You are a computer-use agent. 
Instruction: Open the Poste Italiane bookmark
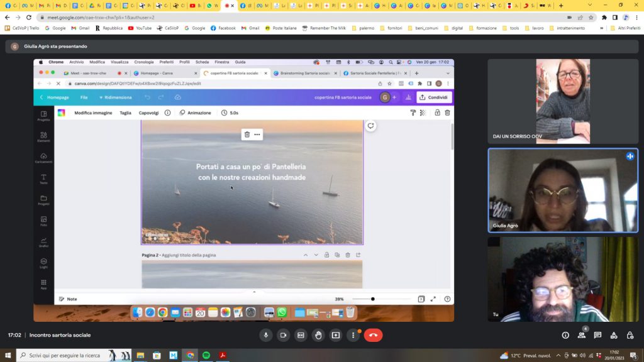tap(280, 28)
